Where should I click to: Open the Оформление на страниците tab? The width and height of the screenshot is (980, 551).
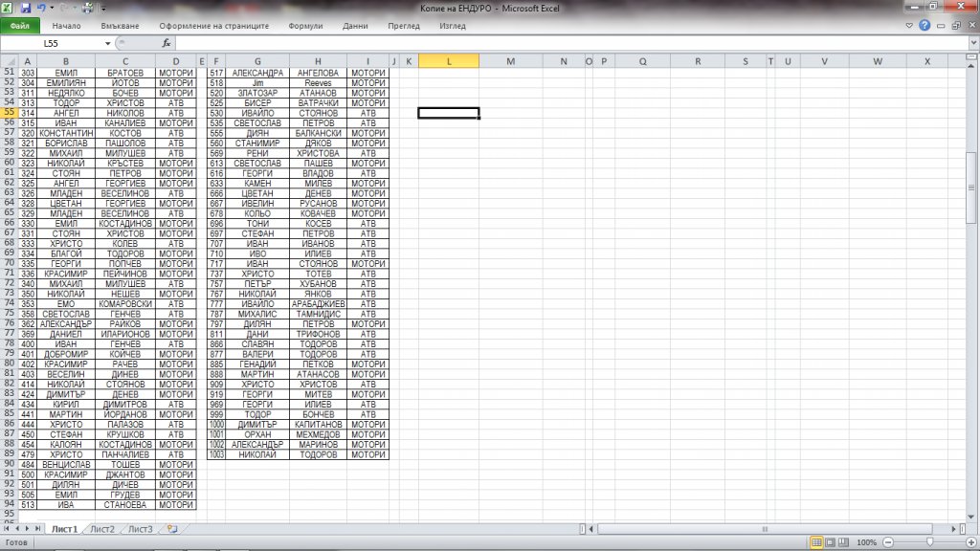213,26
